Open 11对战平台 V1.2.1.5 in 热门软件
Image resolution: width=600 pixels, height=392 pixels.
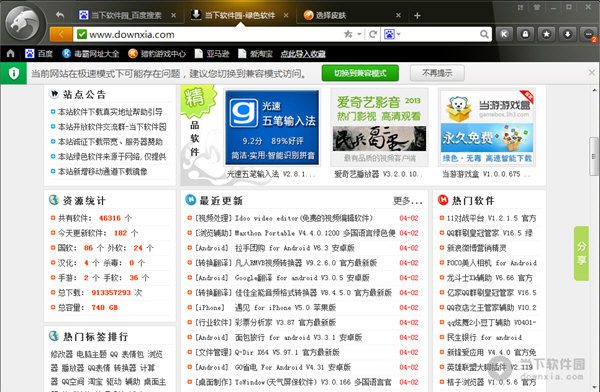click(x=492, y=218)
